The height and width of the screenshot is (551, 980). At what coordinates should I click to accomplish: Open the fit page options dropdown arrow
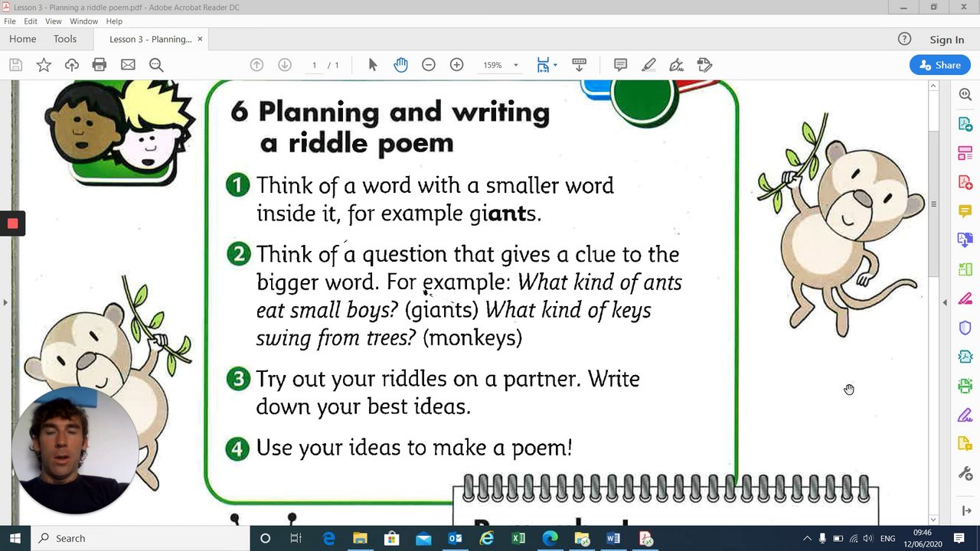555,65
